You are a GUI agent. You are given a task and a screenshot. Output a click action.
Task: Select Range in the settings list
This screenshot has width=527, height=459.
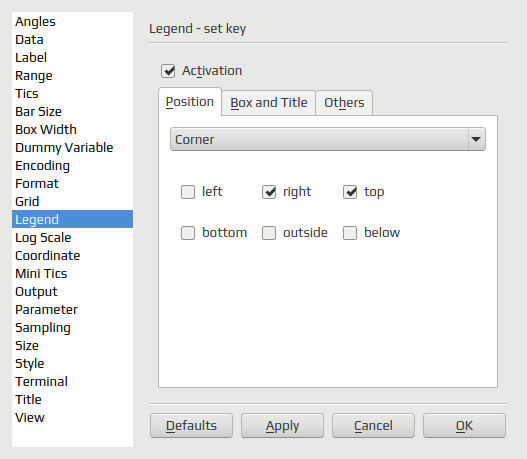(x=72, y=76)
